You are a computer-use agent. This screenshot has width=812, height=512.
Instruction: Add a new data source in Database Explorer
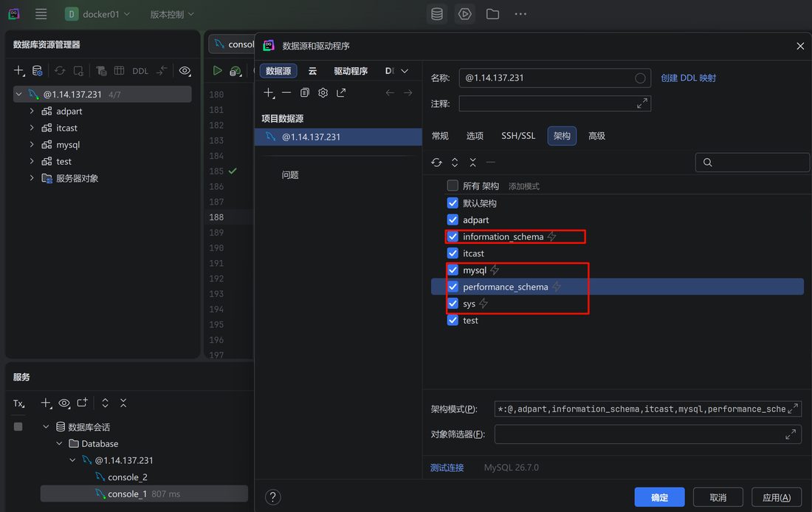click(x=19, y=70)
